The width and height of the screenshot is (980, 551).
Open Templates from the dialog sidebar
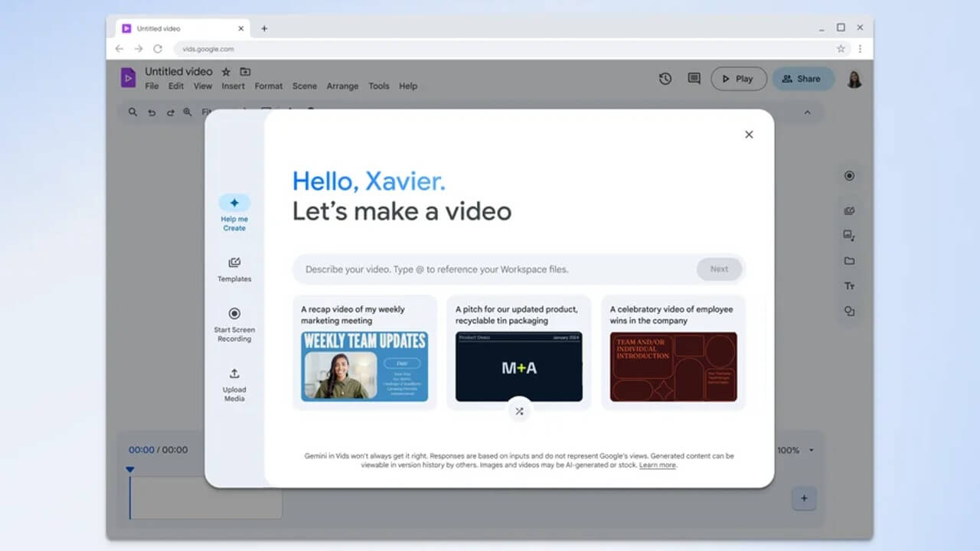pos(234,269)
